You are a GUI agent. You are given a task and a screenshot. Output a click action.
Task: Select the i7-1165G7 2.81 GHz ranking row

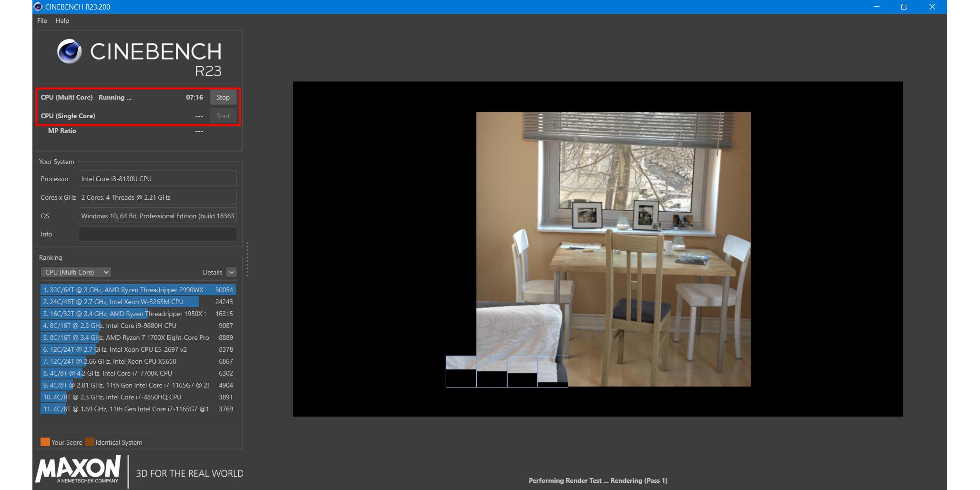(138, 385)
